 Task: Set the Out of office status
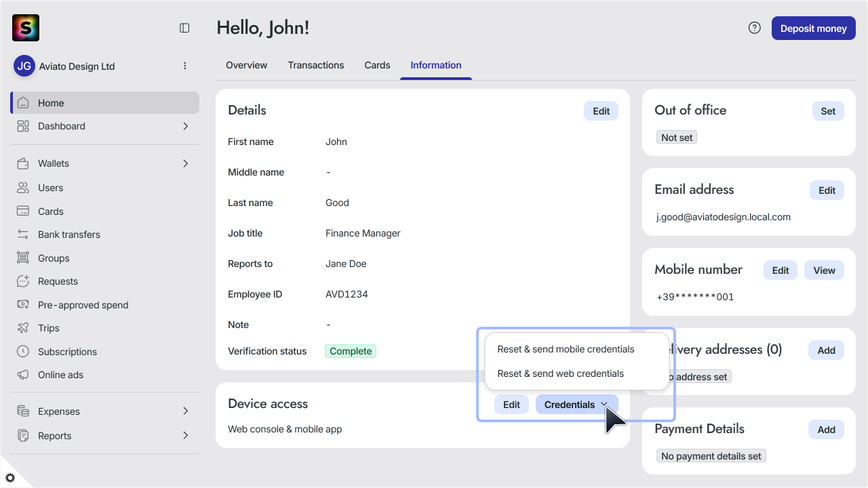[x=828, y=111]
